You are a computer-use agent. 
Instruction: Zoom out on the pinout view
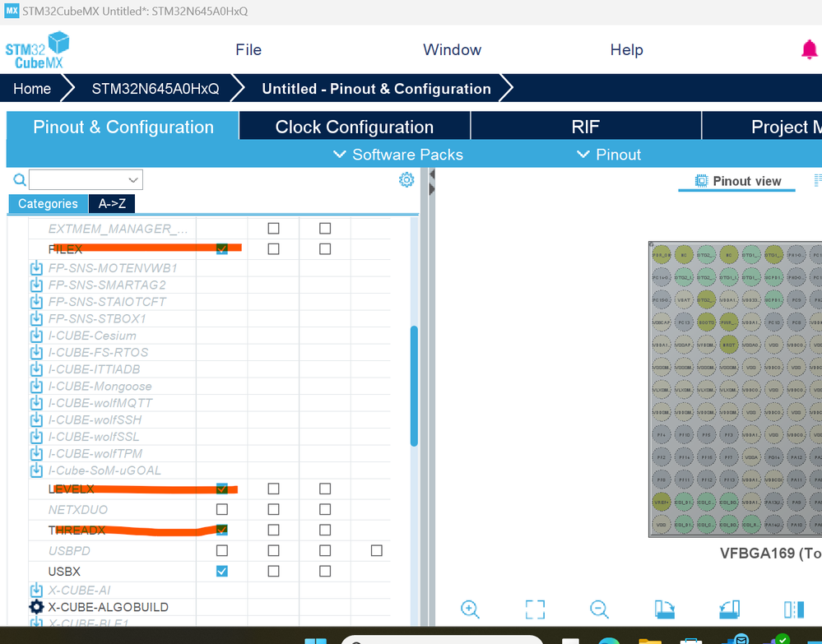click(599, 609)
